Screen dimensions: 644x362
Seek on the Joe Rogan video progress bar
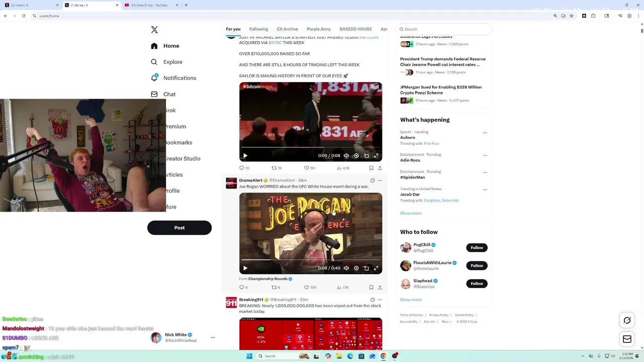[310, 260]
